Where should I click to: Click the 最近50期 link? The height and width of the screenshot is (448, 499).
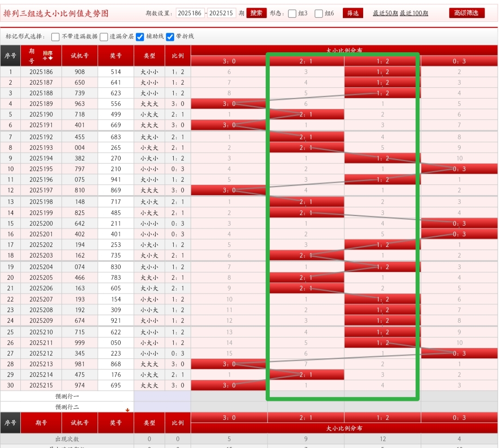(x=385, y=13)
